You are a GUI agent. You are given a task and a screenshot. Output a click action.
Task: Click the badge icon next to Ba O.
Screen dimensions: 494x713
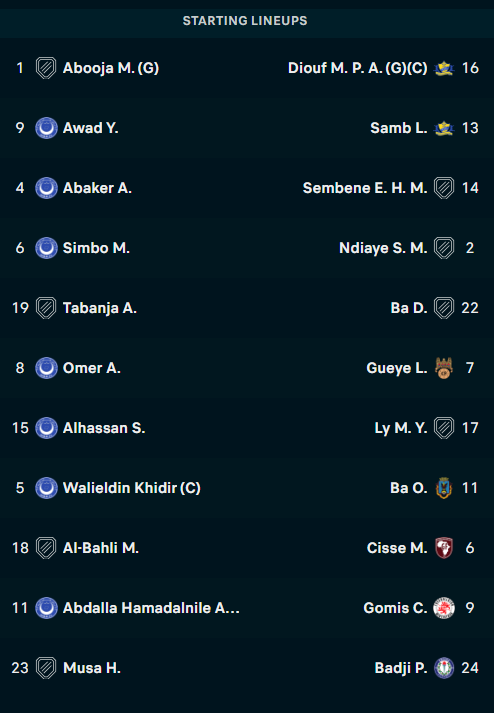[444, 488]
